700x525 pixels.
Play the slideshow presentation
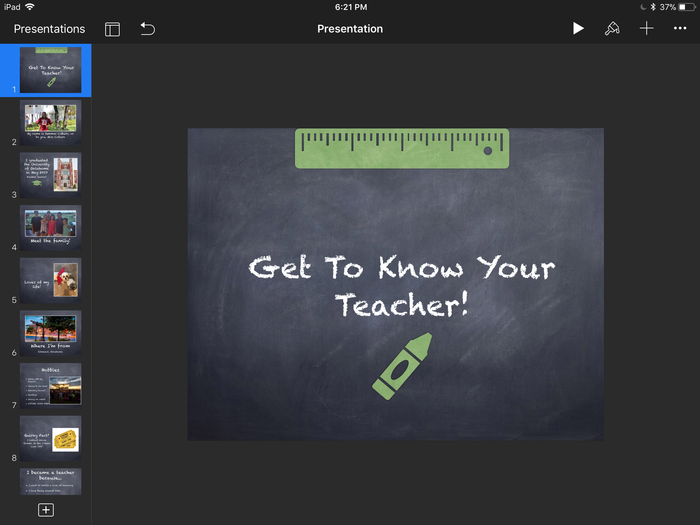(x=578, y=29)
